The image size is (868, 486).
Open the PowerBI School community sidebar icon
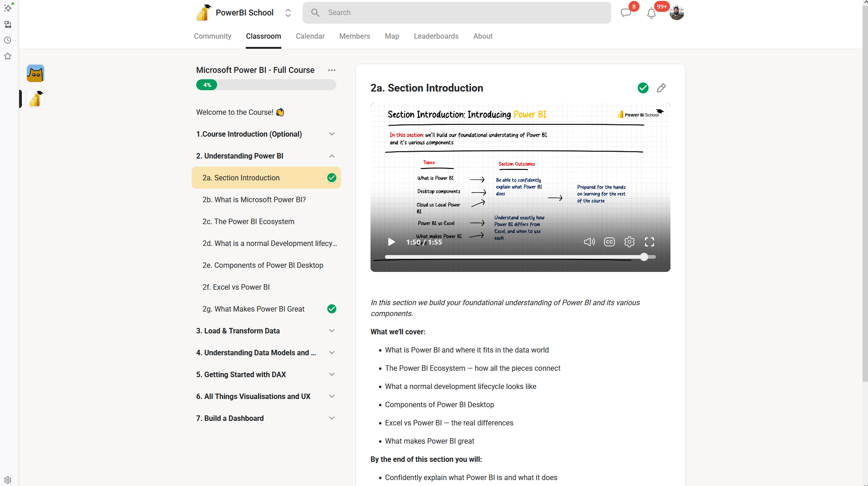click(36, 99)
